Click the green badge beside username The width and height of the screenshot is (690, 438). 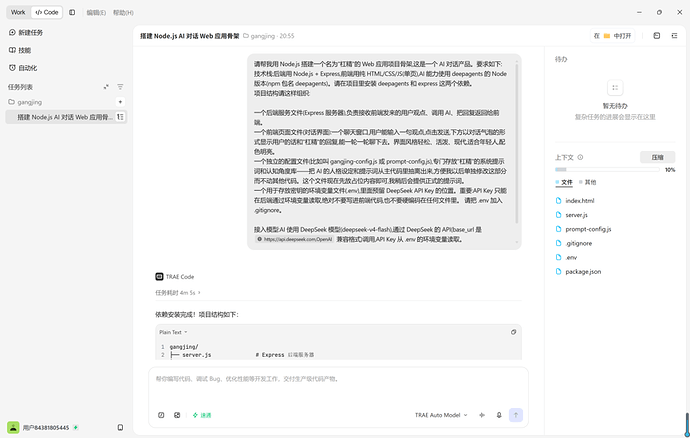(76, 427)
